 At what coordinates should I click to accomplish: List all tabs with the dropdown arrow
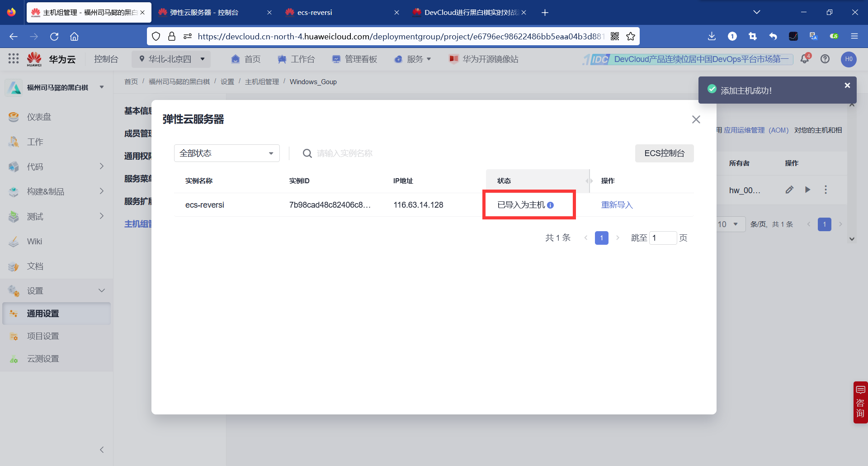click(756, 13)
